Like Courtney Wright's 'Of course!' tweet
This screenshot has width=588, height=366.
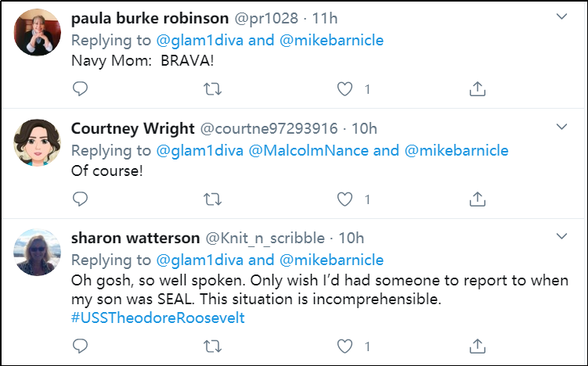coord(345,199)
